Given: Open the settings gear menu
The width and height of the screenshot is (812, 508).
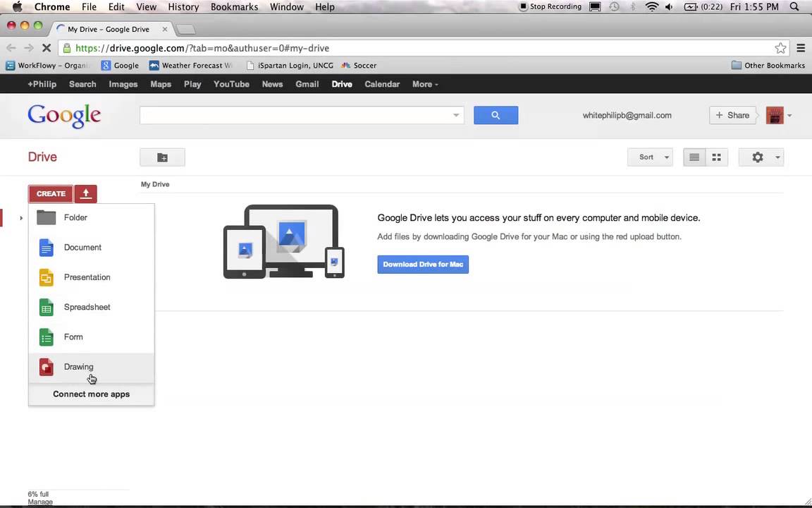Looking at the screenshot, I should (x=761, y=157).
